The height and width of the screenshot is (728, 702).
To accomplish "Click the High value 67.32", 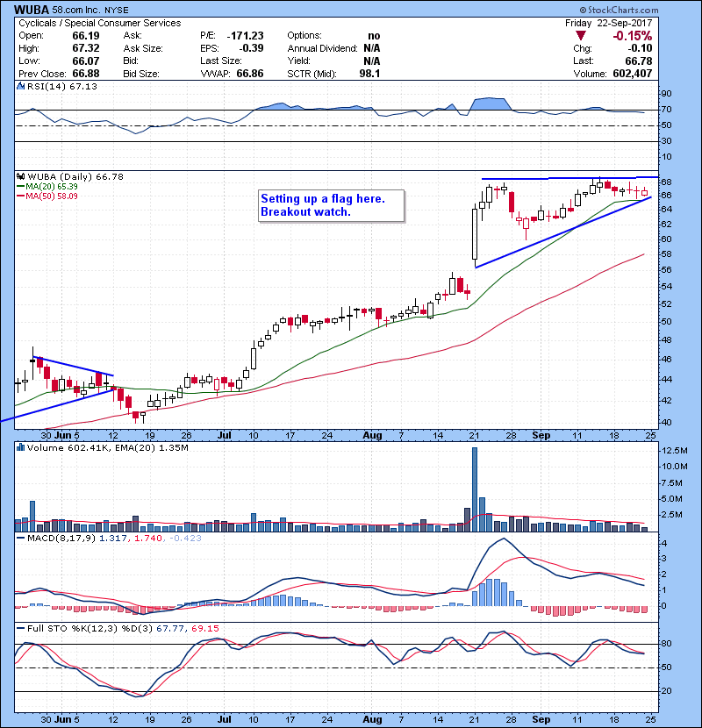I will tap(86, 48).
